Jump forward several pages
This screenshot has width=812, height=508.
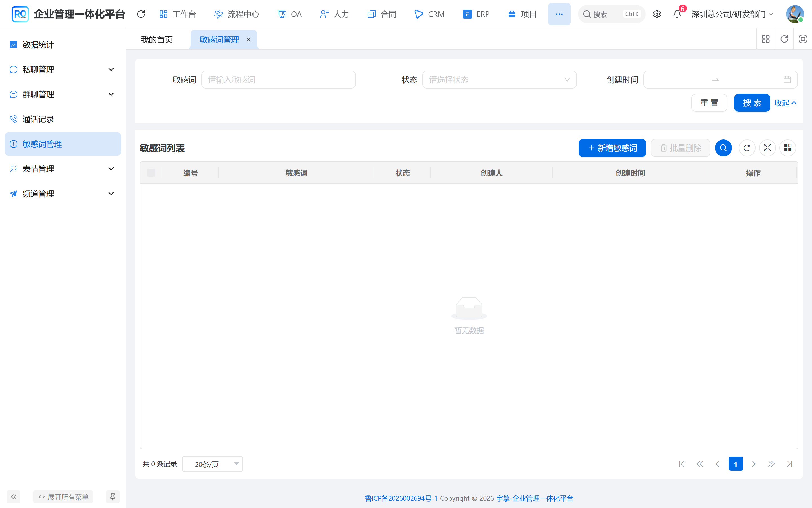coord(771,464)
